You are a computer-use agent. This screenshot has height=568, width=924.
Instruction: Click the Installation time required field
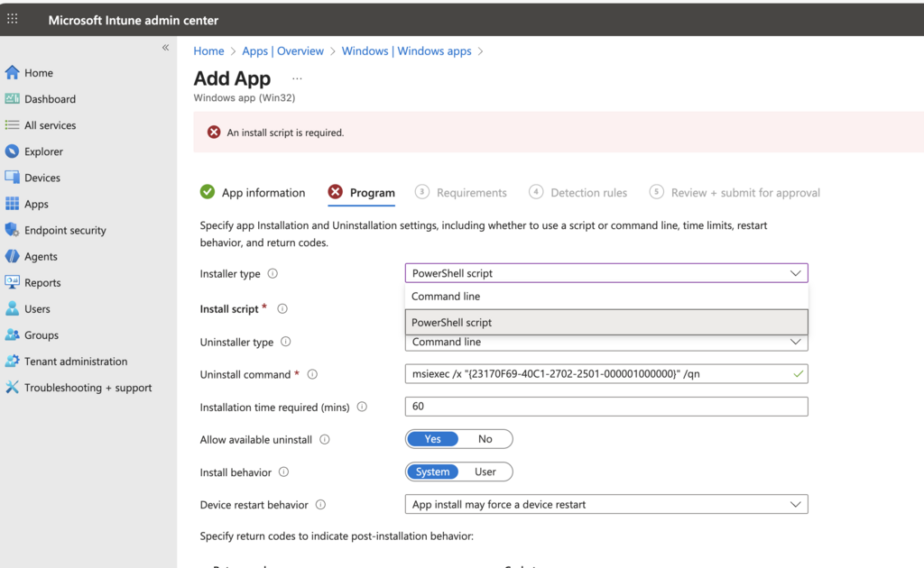pyautogui.click(x=605, y=407)
